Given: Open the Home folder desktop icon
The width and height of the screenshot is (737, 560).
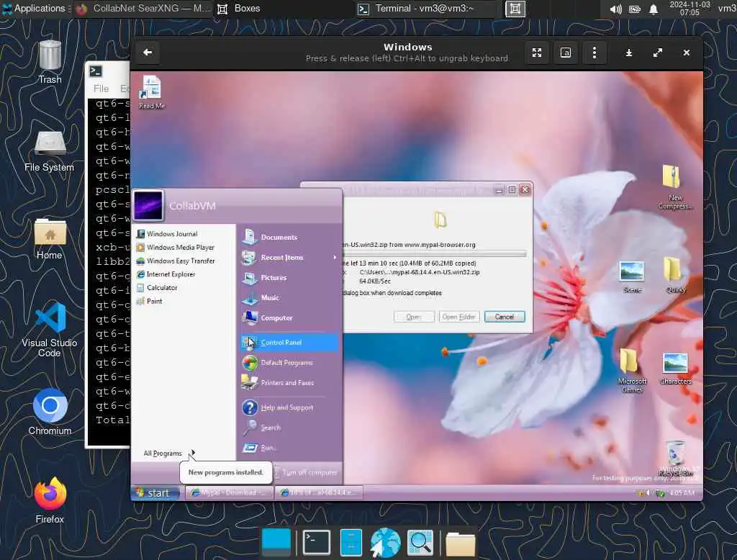Looking at the screenshot, I should click(x=50, y=238).
